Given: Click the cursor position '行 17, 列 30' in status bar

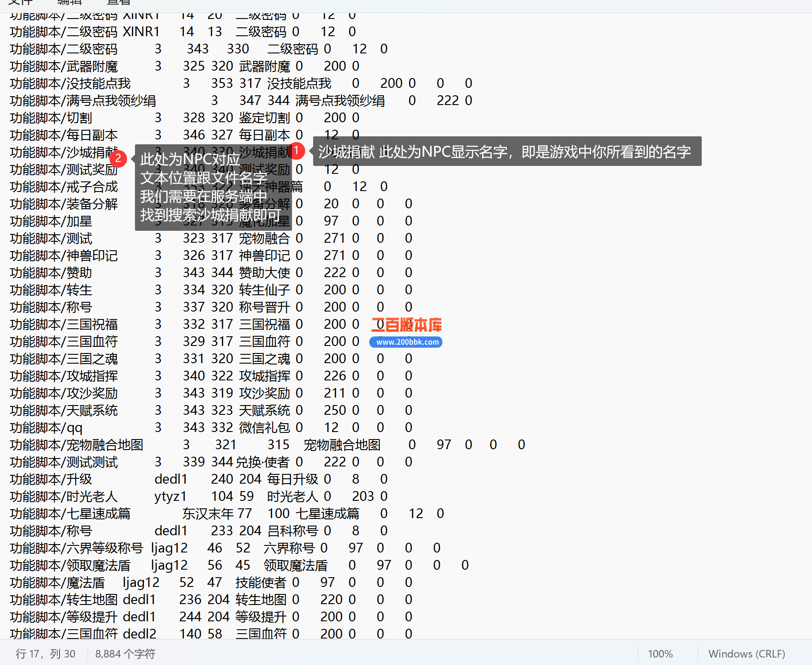Looking at the screenshot, I should (x=45, y=654).
